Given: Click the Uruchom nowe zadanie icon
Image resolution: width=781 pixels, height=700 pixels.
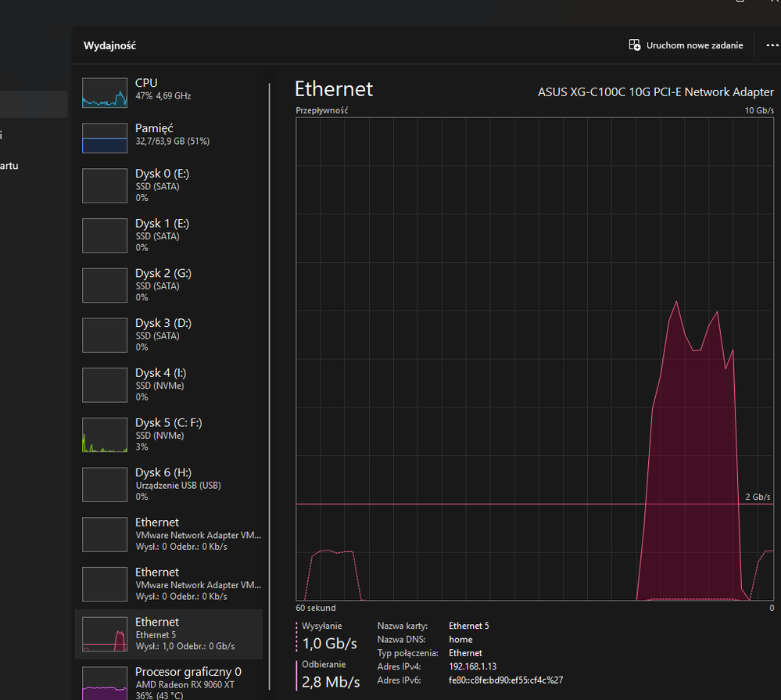Looking at the screenshot, I should (635, 45).
